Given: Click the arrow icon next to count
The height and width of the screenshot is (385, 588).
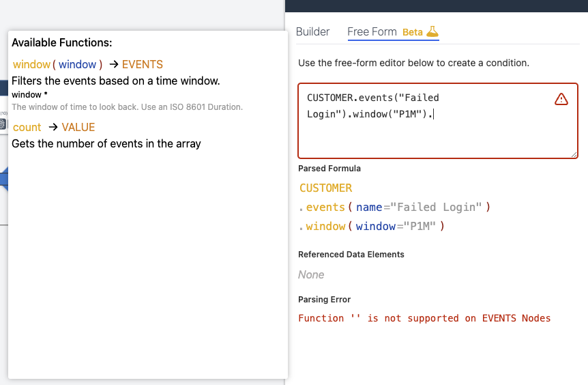Looking at the screenshot, I should (53, 127).
